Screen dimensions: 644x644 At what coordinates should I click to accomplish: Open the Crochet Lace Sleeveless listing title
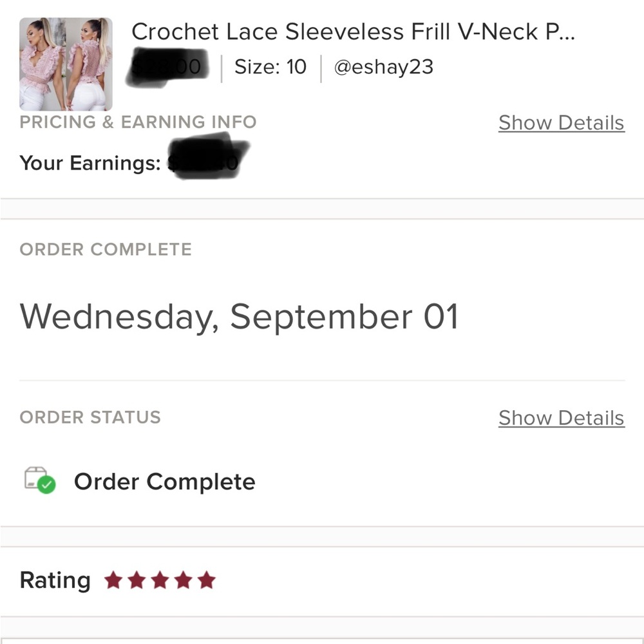click(x=353, y=32)
